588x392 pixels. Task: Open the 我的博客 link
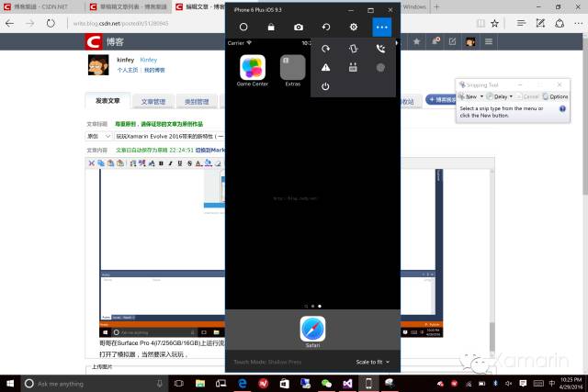click(154, 70)
